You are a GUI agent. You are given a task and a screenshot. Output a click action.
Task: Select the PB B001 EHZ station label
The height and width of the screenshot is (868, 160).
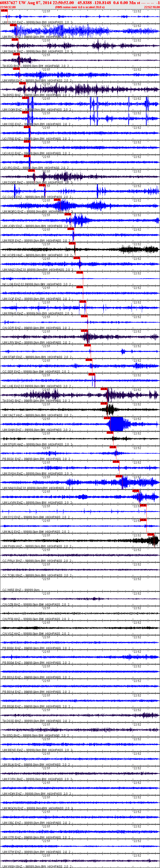(x=36, y=648)
